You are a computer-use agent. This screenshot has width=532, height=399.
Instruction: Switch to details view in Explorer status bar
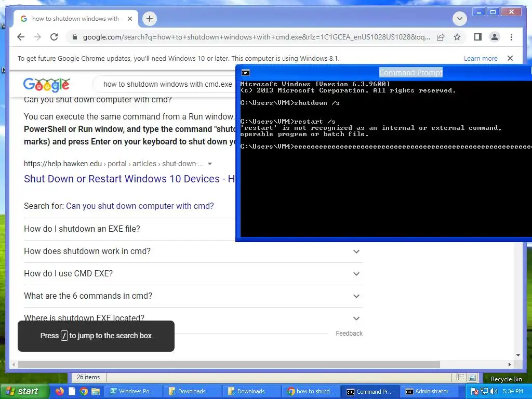(460, 377)
